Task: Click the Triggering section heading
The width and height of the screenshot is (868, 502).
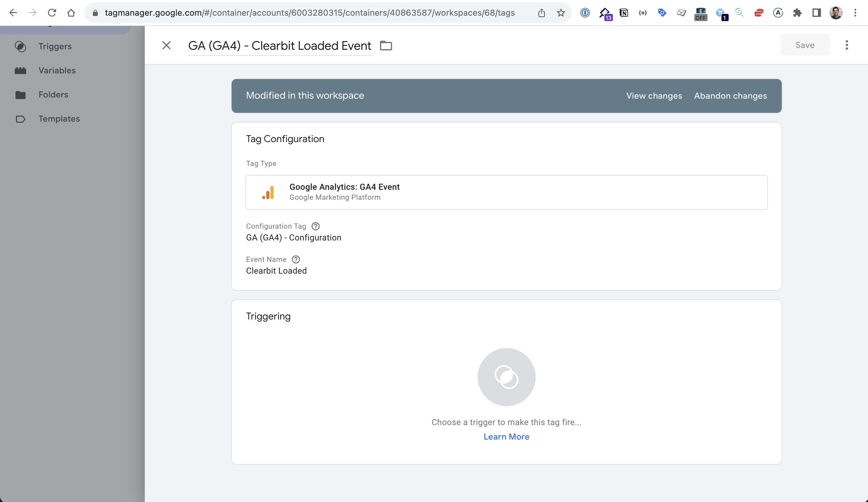Action: point(268,316)
